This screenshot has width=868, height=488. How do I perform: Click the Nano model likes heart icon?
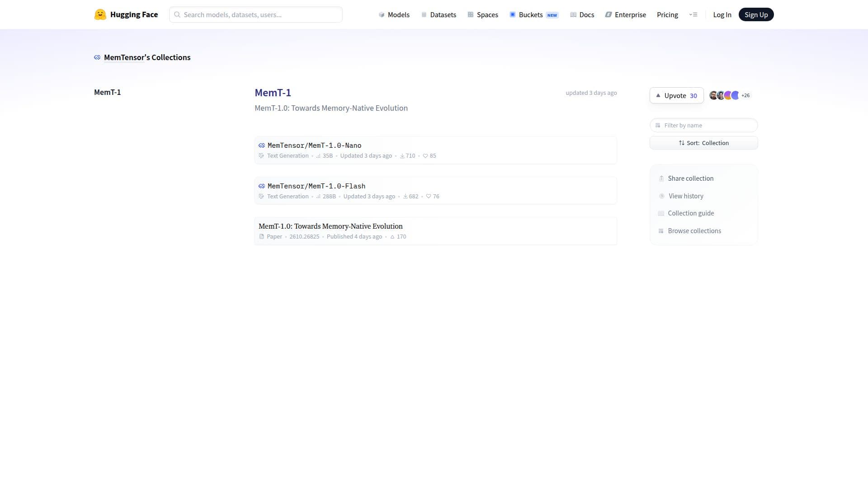tap(425, 156)
